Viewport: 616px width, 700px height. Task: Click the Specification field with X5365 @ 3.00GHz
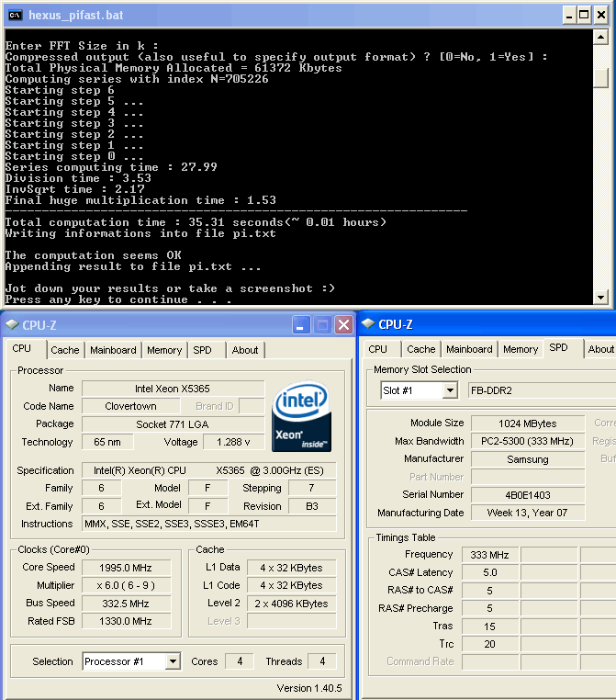tap(208, 470)
